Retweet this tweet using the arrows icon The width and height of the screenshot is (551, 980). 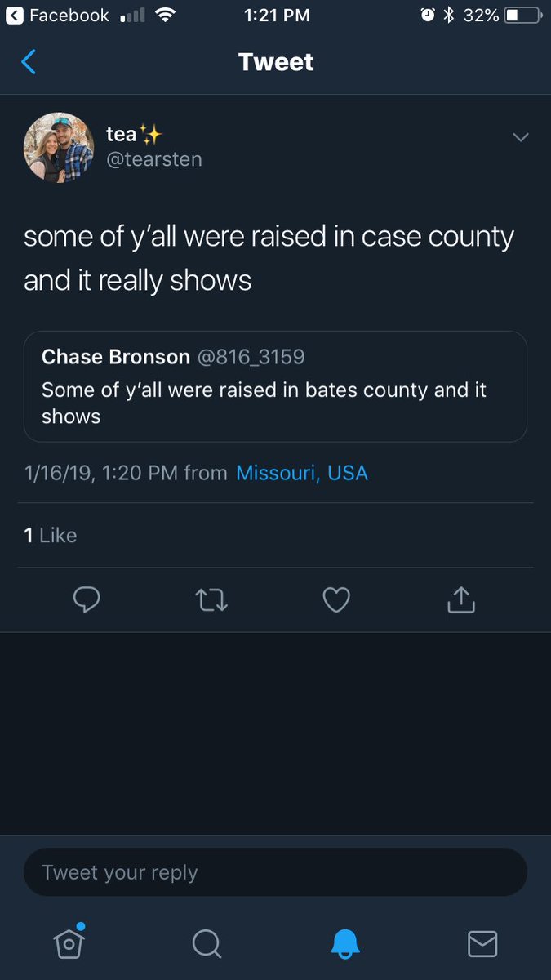coord(212,601)
